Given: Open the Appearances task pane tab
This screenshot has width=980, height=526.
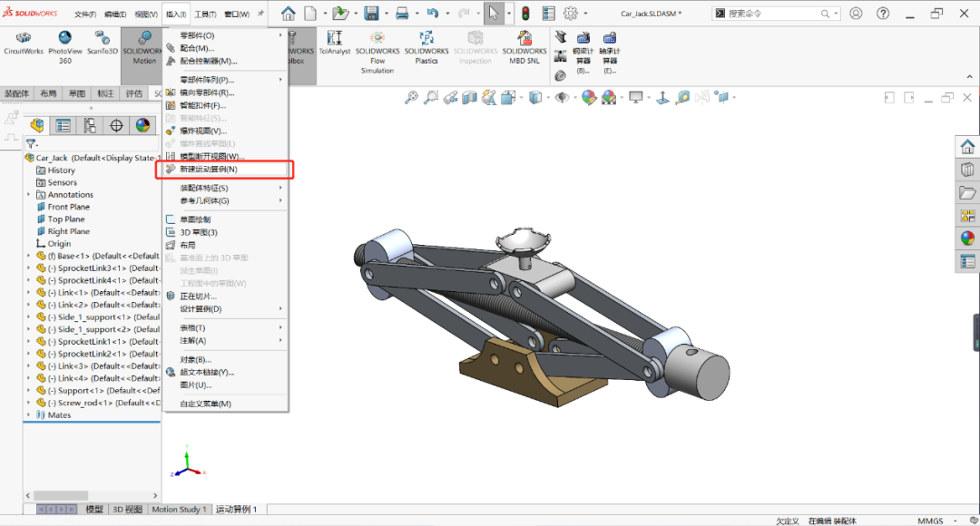Looking at the screenshot, I should 967,239.
